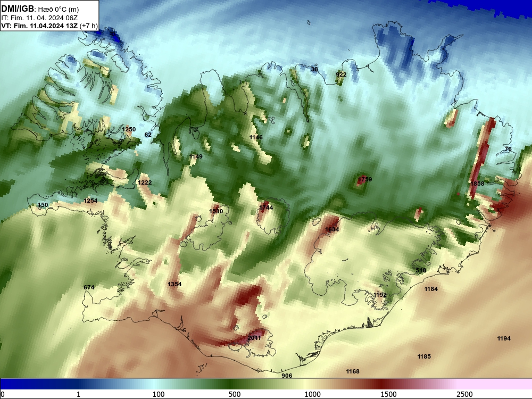Click the 1744 height label
This screenshot has height=399, width=532.
266,207
